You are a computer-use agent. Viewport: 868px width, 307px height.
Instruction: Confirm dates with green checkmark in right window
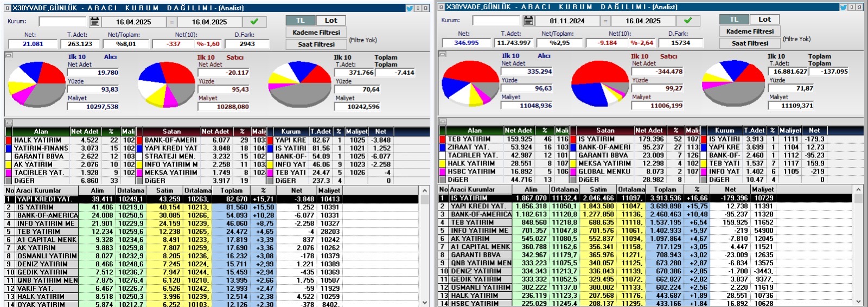coord(688,21)
